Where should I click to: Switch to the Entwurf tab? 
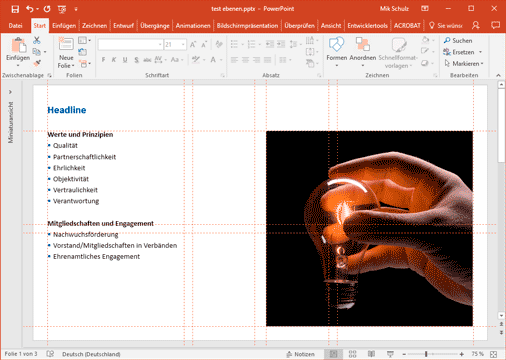123,26
